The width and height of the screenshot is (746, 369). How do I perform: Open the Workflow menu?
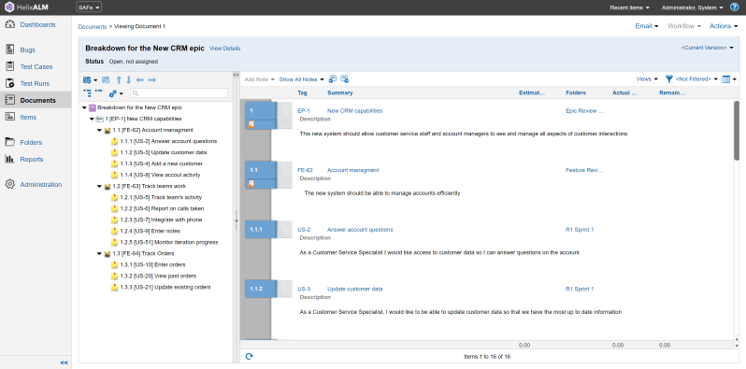click(x=684, y=26)
